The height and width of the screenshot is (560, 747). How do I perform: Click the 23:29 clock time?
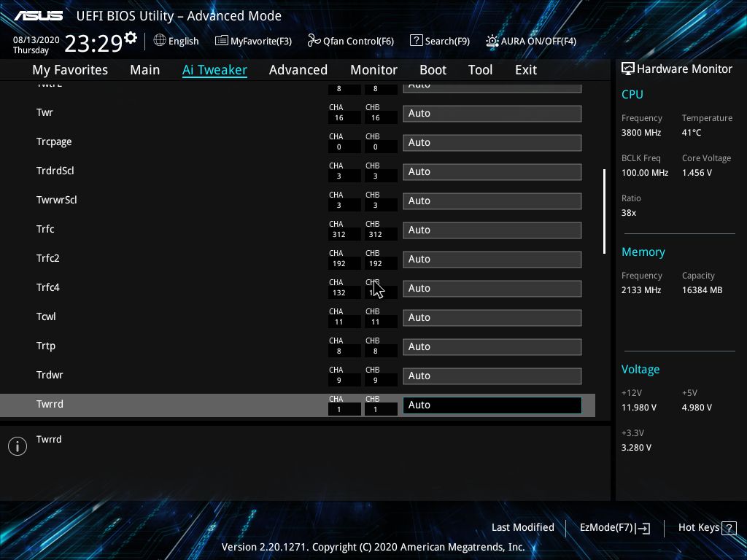tap(93, 43)
